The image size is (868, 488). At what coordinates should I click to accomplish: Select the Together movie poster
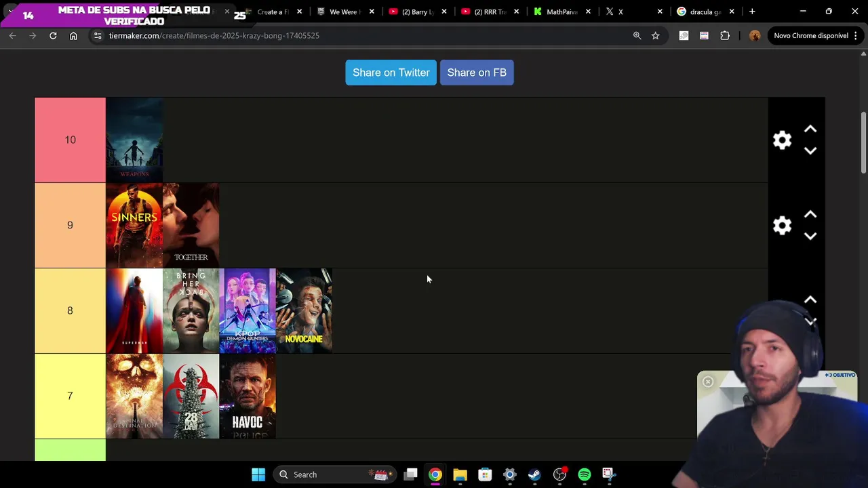pyautogui.click(x=191, y=225)
